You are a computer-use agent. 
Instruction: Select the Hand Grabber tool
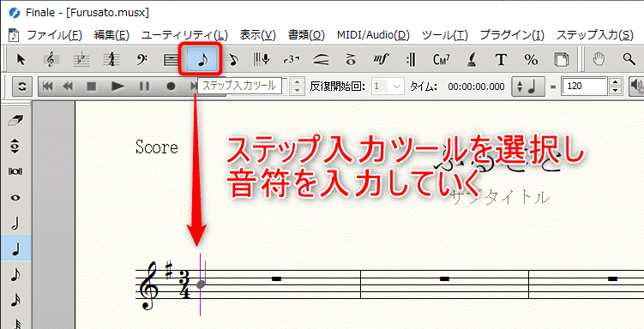[599, 60]
